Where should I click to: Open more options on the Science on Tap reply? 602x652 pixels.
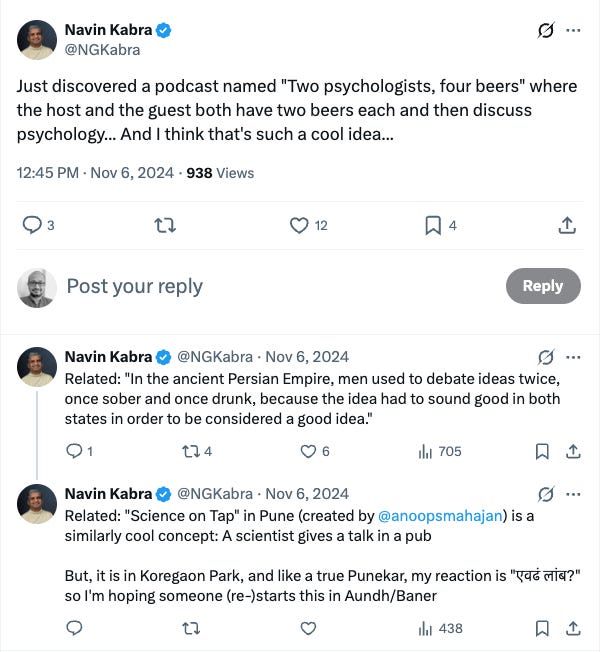(573, 493)
